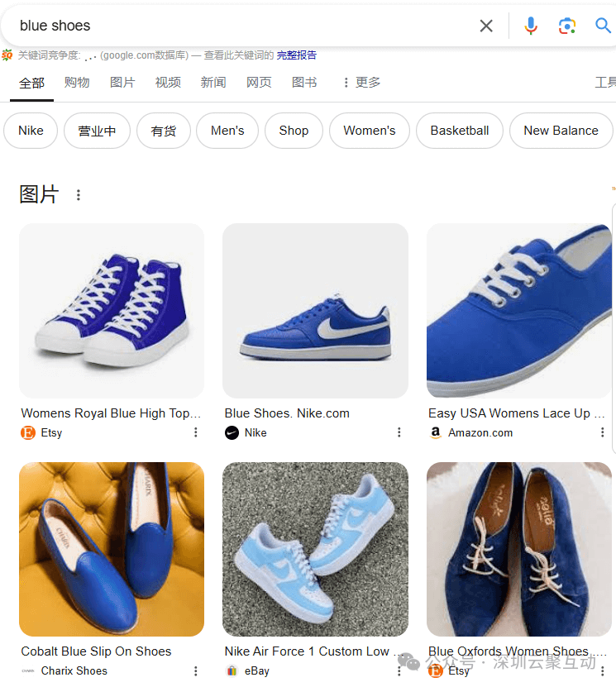Apply the 有货 filter chip

(x=164, y=131)
